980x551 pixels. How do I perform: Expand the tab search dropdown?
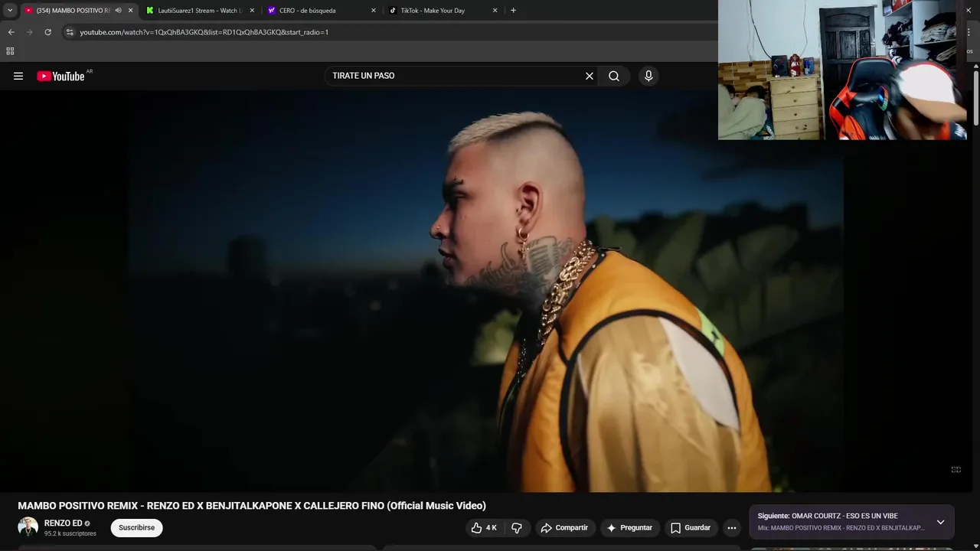click(x=10, y=11)
